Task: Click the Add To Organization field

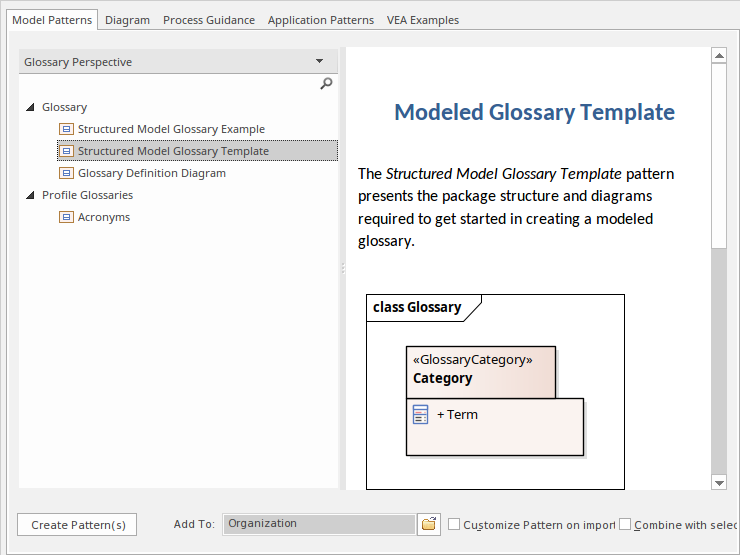Action: [318, 524]
